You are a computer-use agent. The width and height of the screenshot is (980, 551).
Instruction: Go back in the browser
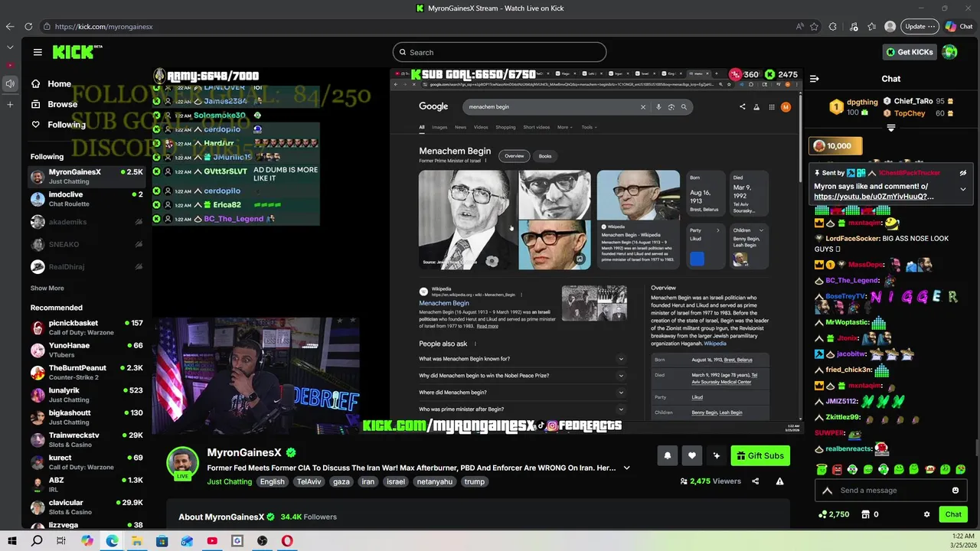point(10,26)
